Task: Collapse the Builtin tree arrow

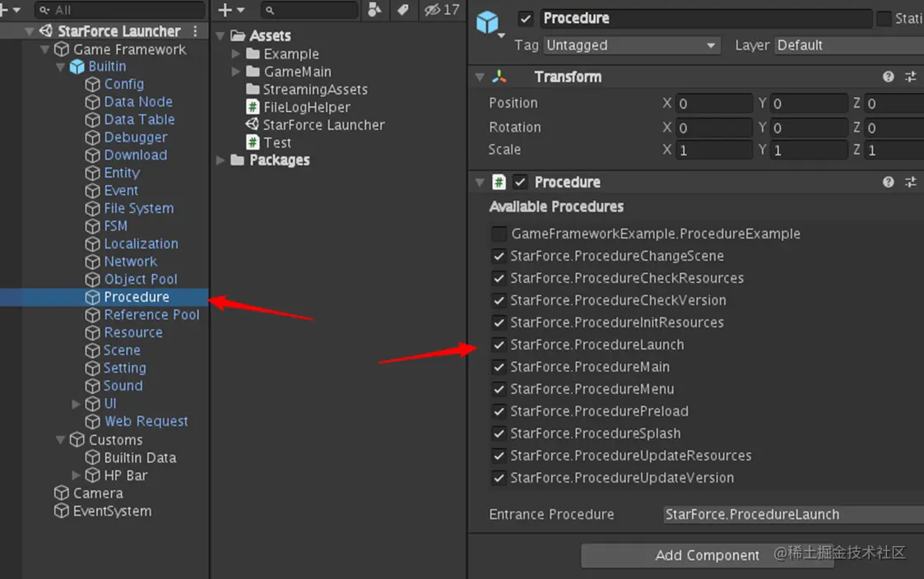Action: coord(60,67)
